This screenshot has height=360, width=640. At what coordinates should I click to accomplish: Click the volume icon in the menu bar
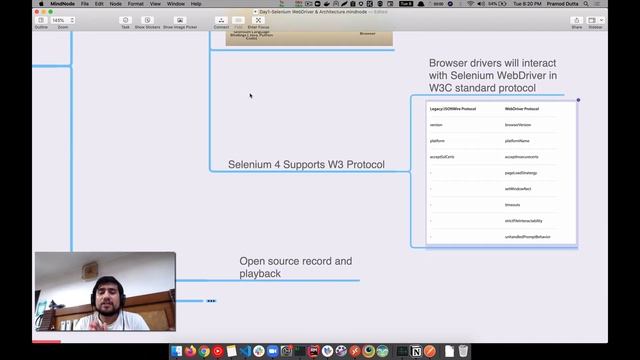tap(481, 4)
